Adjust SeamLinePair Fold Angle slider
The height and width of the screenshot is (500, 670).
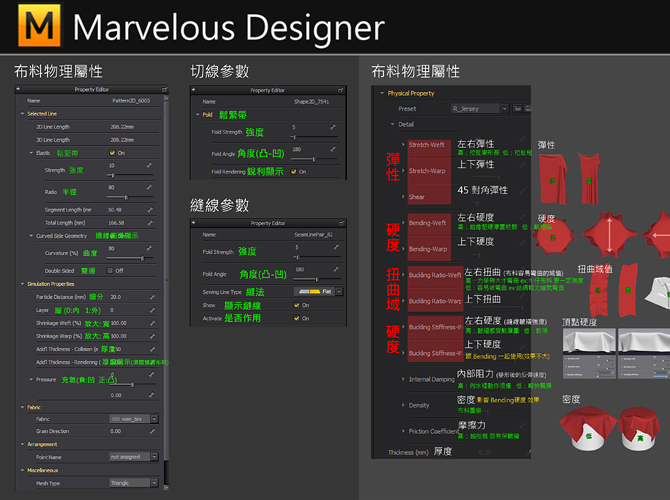pyautogui.click(x=317, y=279)
